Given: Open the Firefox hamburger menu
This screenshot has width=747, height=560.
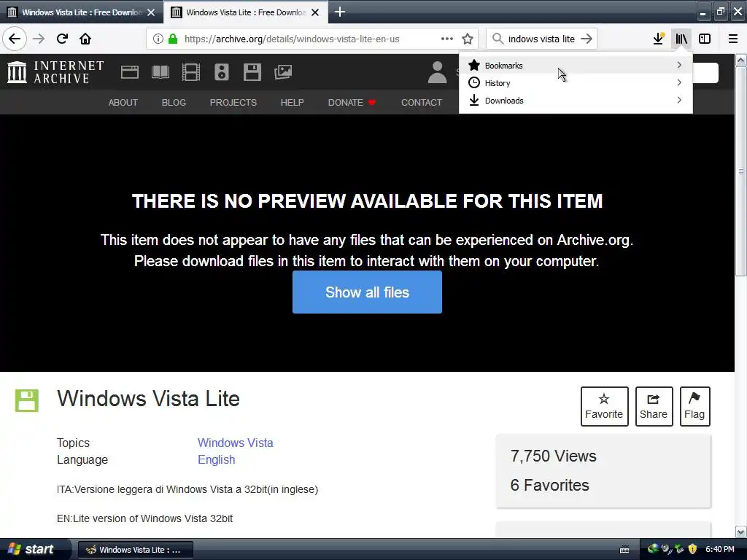Looking at the screenshot, I should tap(733, 39).
